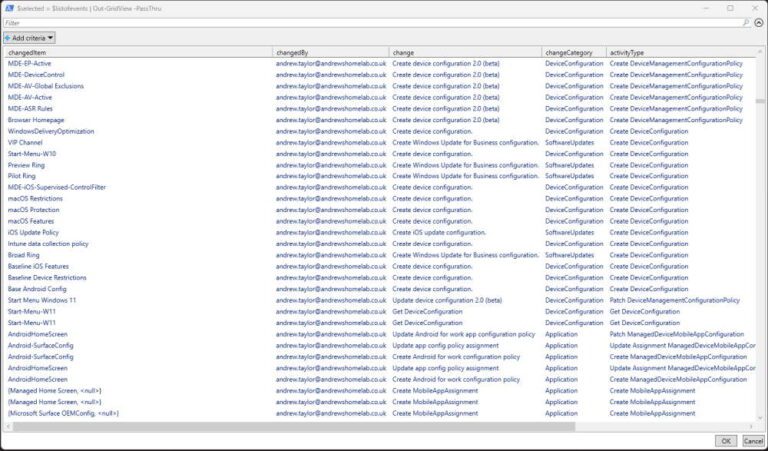
Task: Expand the filter panel chevron
Action: [x=759, y=22]
